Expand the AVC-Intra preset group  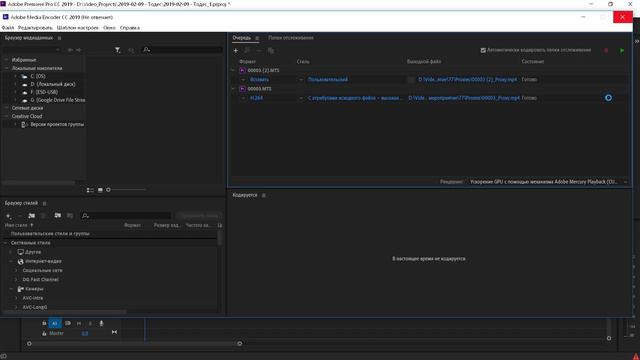point(16,298)
